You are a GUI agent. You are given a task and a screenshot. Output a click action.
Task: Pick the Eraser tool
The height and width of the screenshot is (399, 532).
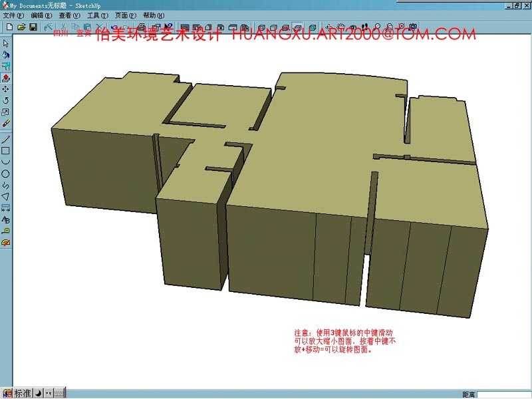coord(6,124)
